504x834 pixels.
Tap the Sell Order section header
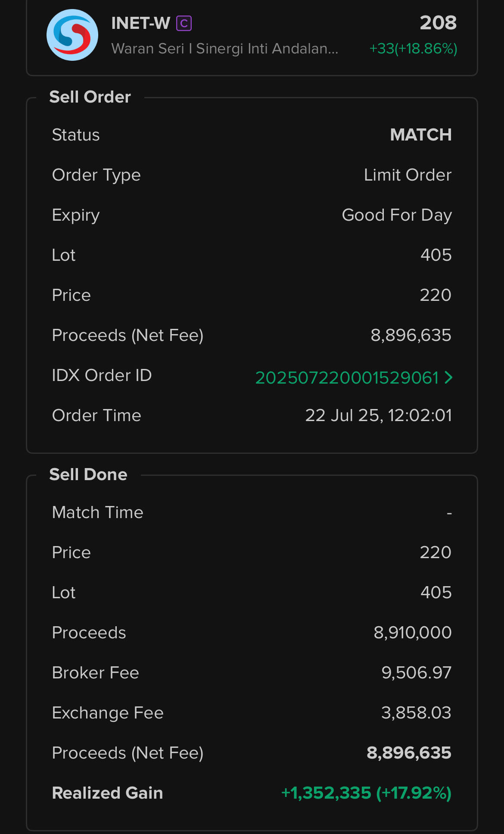tap(90, 97)
